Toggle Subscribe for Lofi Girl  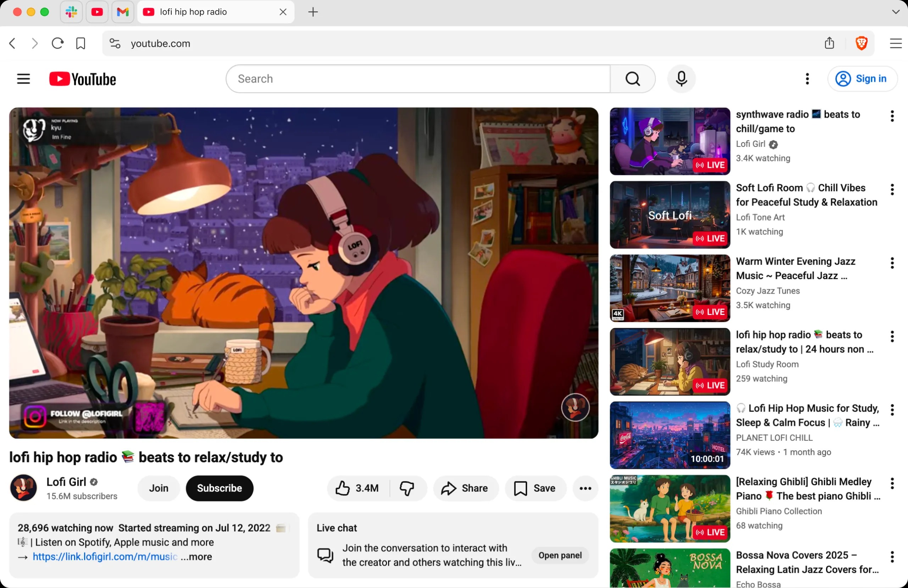[219, 488]
